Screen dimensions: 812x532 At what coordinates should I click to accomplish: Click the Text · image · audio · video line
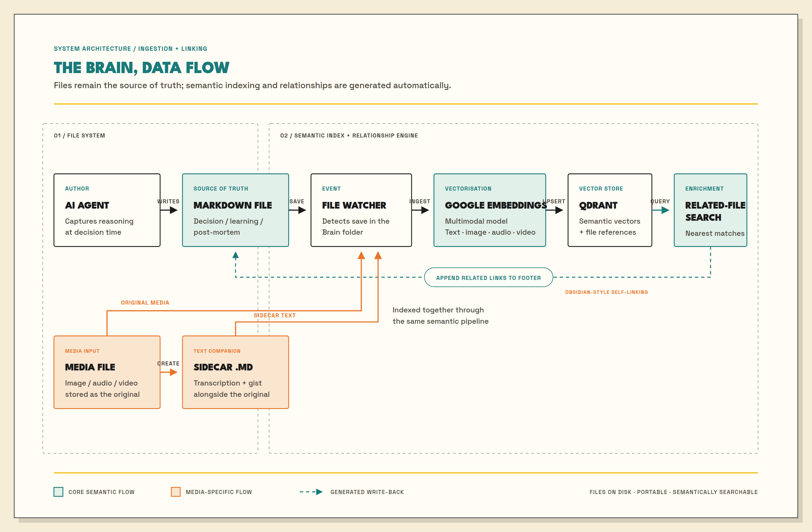490,232
